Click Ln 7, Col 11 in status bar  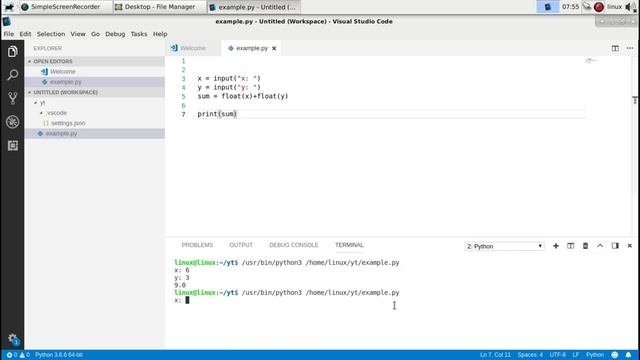tap(495, 355)
